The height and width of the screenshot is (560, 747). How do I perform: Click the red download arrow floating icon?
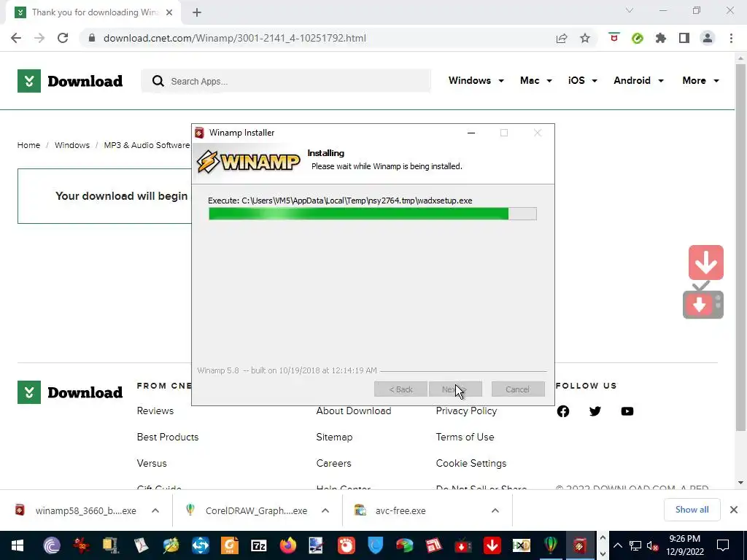point(705,262)
